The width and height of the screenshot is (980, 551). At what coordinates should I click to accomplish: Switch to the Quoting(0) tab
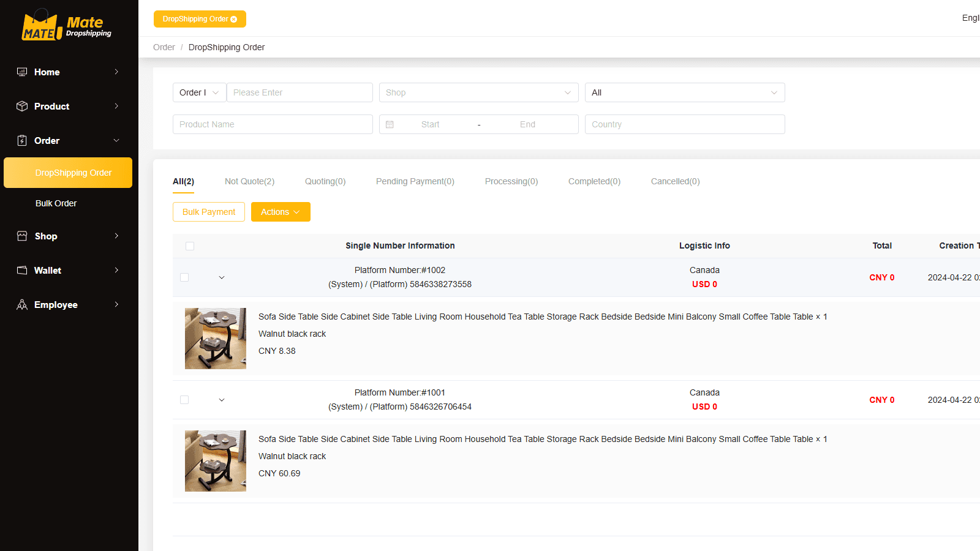pyautogui.click(x=325, y=181)
